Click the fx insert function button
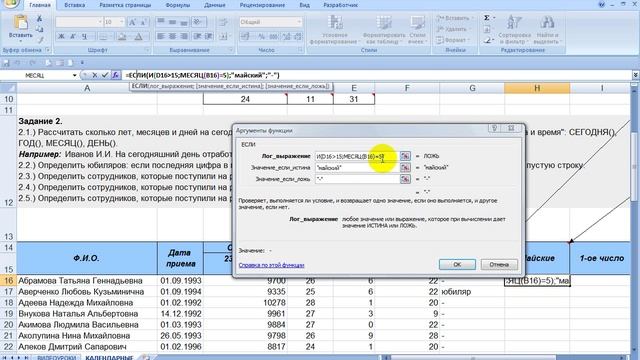The height and width of the screenshot is (360, 640). click(x=116, y=75)
